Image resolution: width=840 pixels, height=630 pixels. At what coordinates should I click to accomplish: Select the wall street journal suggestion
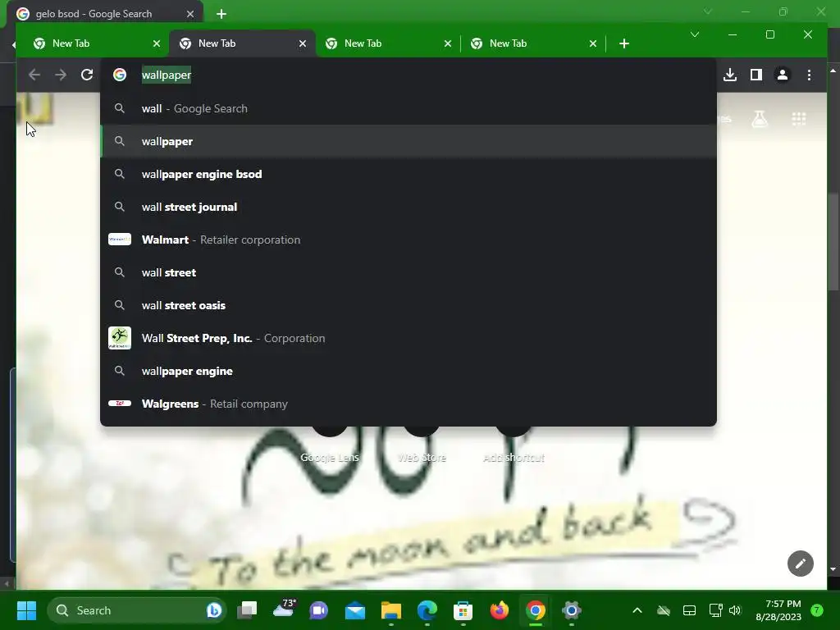409,207
